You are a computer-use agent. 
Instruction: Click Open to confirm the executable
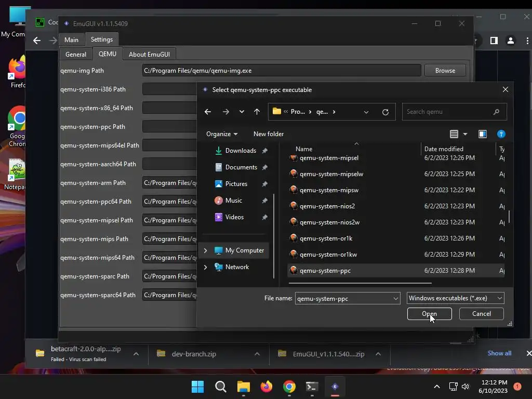tap(429, 314)
